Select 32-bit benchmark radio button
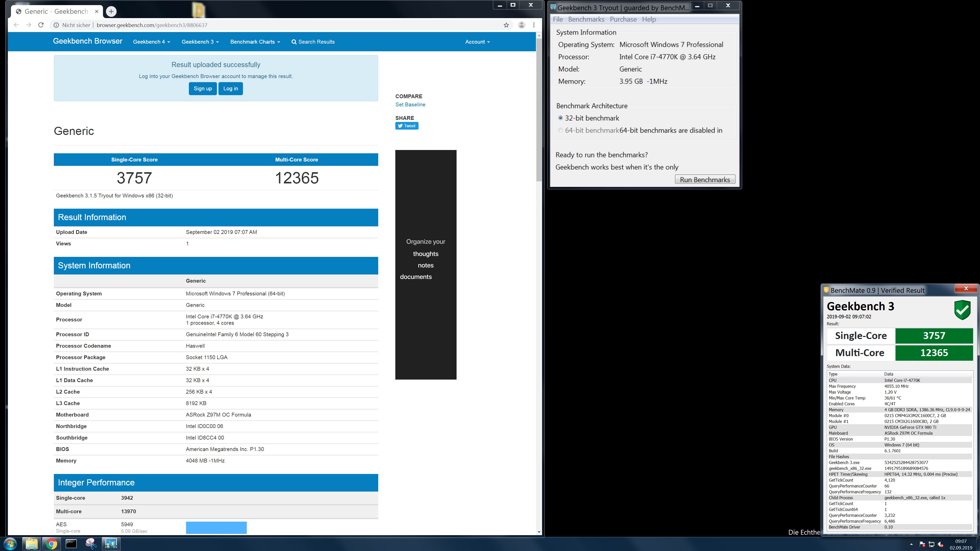The width and height of the screenshot is (980, 551). pos(560,118)
